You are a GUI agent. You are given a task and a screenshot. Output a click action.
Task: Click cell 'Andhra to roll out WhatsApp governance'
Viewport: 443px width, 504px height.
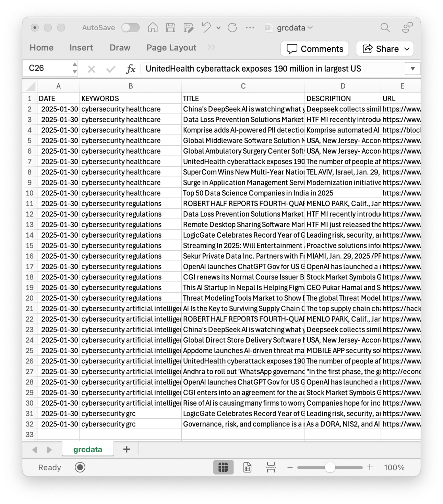(x=243, y=372)
